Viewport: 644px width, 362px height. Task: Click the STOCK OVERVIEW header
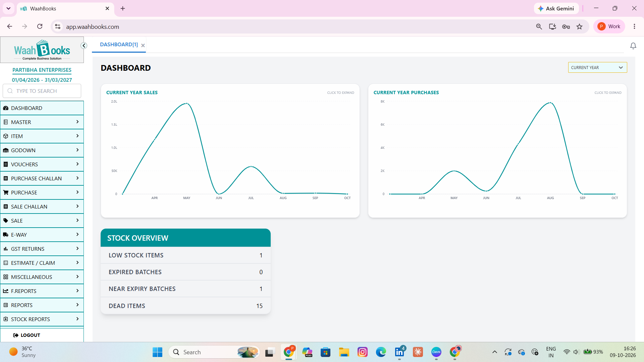(x=185, y=238)
